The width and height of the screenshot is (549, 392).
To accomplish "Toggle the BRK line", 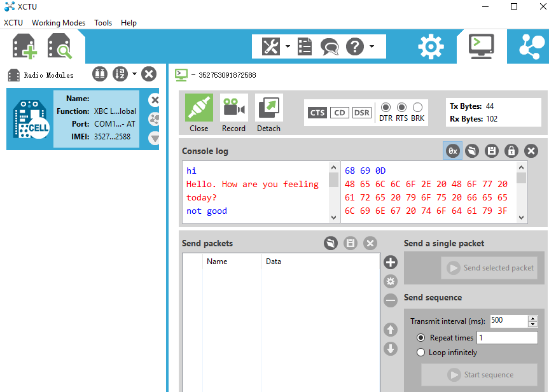I will pos(418,107).
